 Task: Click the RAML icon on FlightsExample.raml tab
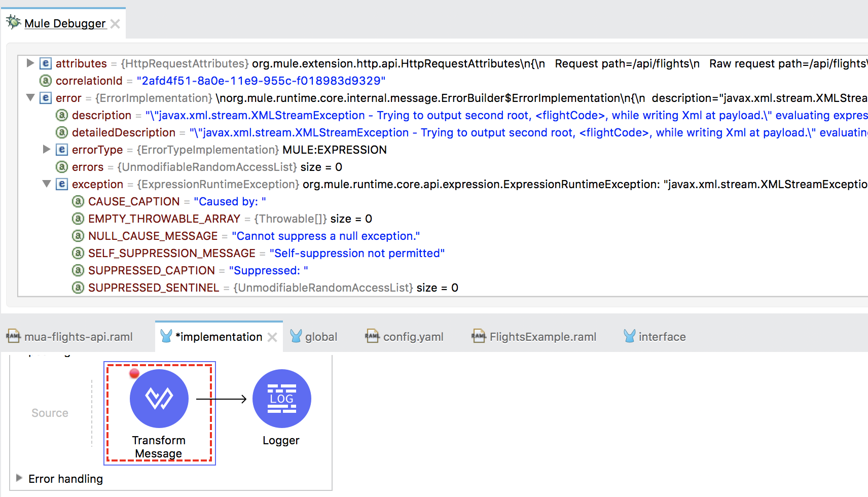[479, 336]
